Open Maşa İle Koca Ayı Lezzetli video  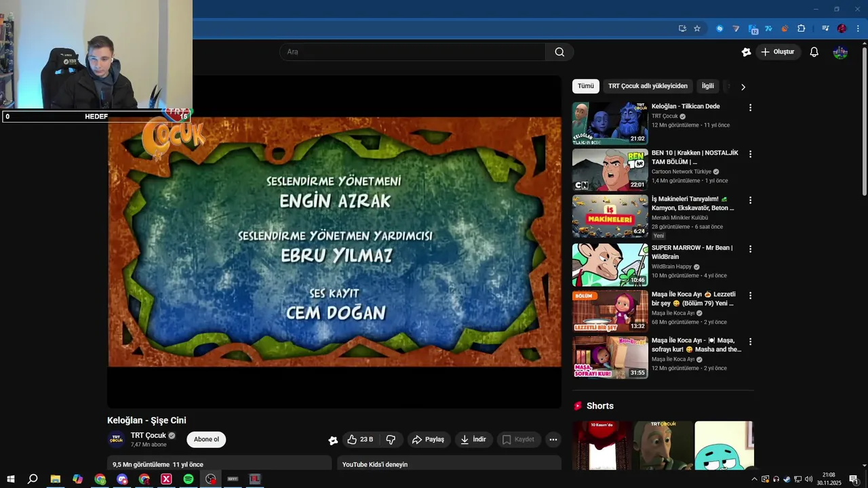tap(610, 311)
